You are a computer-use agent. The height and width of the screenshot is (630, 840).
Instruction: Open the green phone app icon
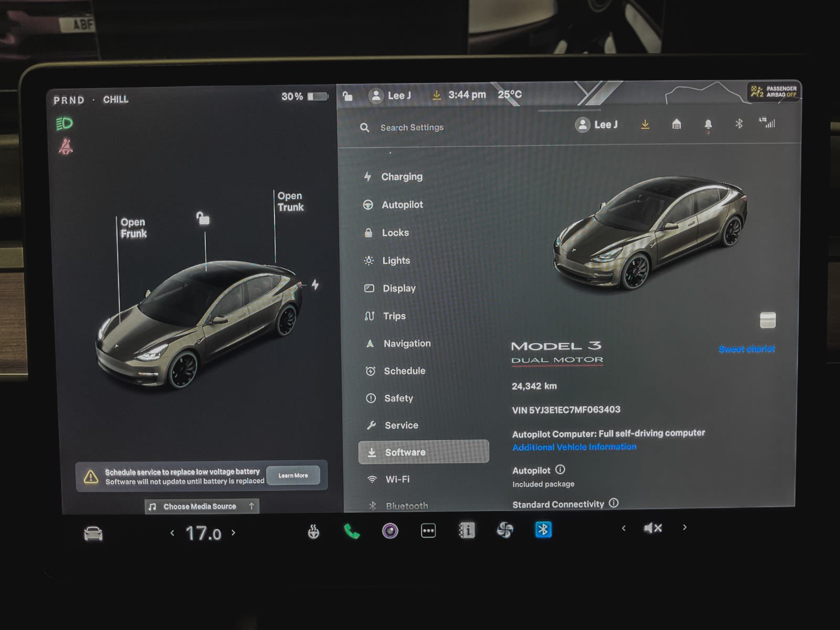tap(352, 531)
